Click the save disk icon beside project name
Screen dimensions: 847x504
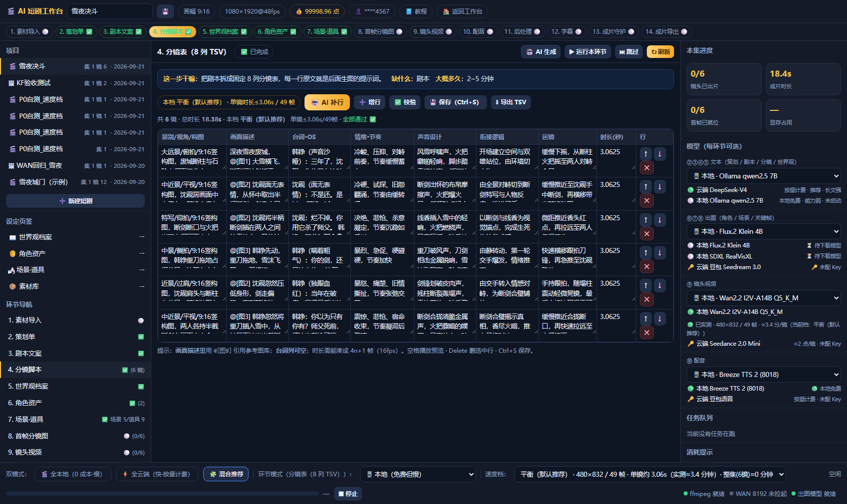(x=165, y=11)
